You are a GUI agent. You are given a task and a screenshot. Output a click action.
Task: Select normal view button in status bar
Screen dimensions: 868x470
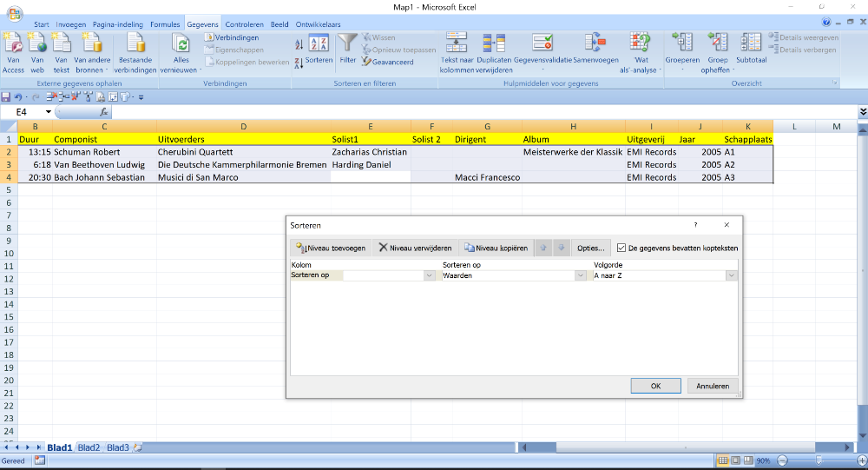point(724,460)
